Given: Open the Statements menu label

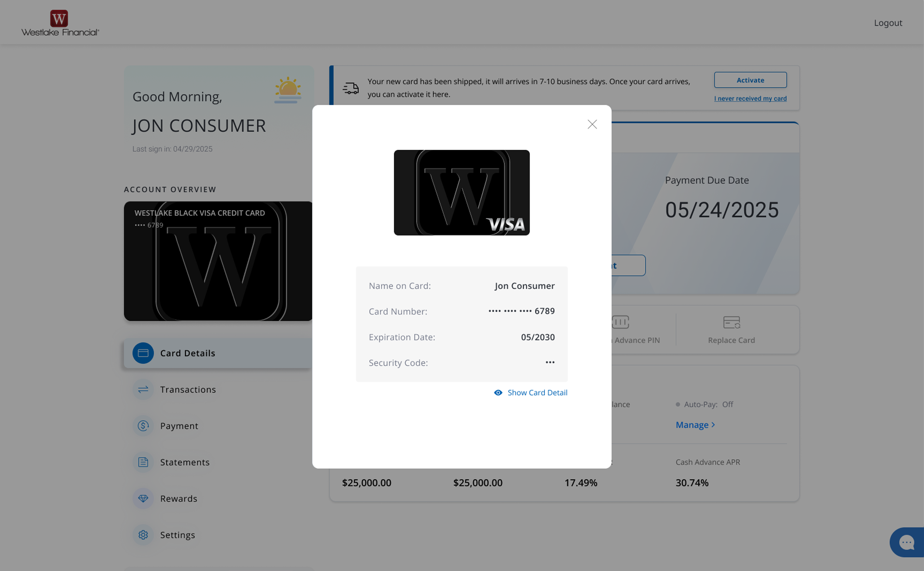Looking at the screenshot, I should pyautogui.click(x=185, y=462).
